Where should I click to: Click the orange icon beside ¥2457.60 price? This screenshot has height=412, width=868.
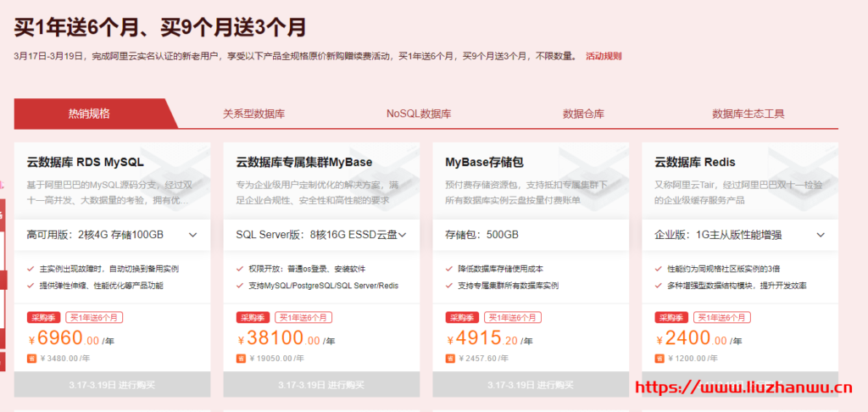click(450, 359)
